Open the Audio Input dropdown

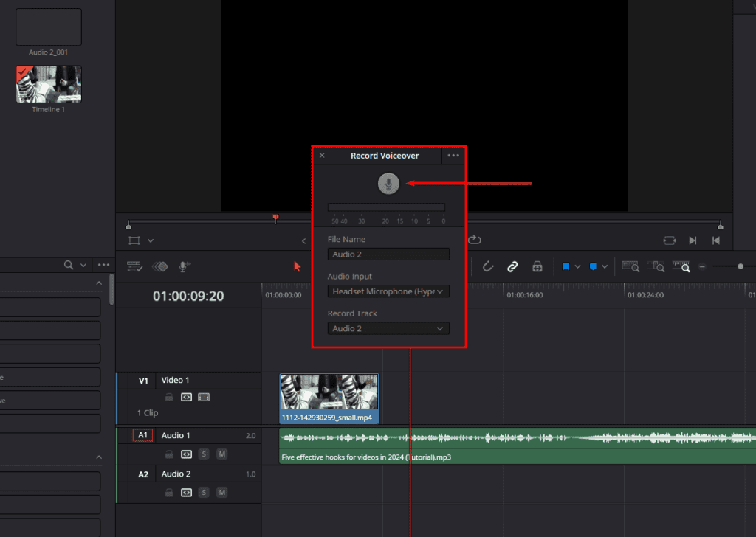click(x=388, y=291)
